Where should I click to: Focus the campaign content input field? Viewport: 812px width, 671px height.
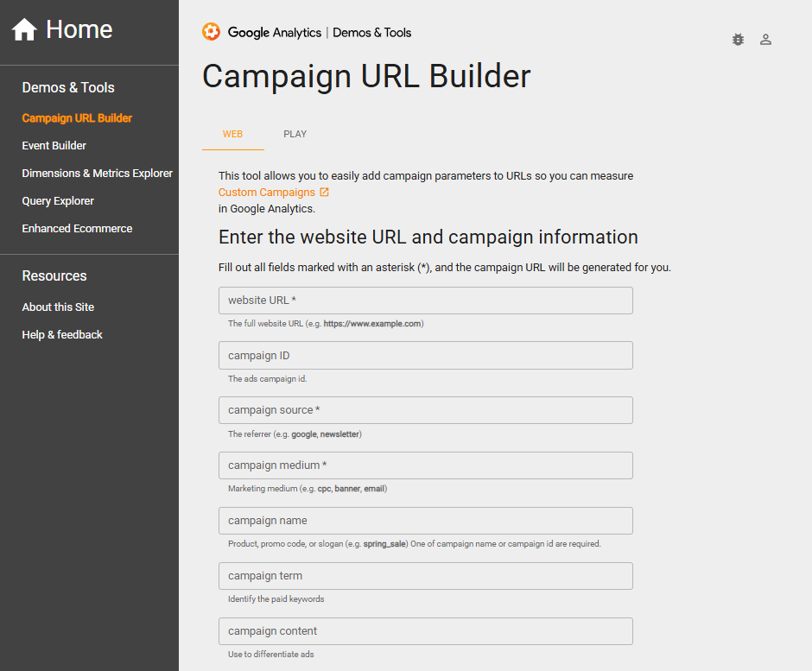[426, 631]
